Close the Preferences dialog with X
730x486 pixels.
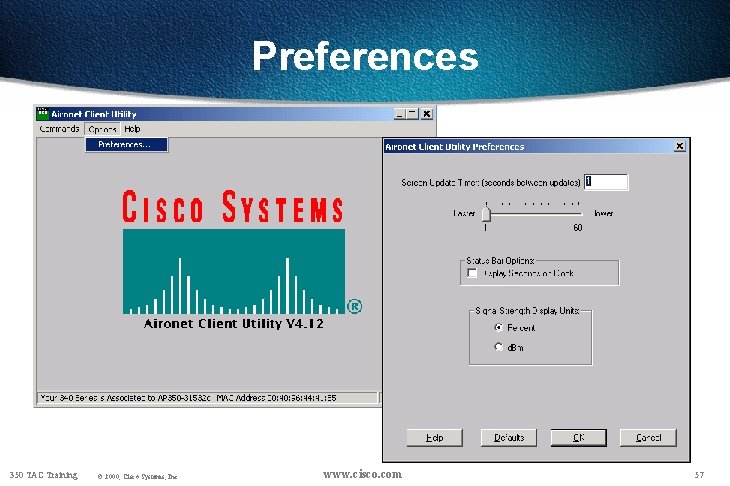click(x=680, y=146)
